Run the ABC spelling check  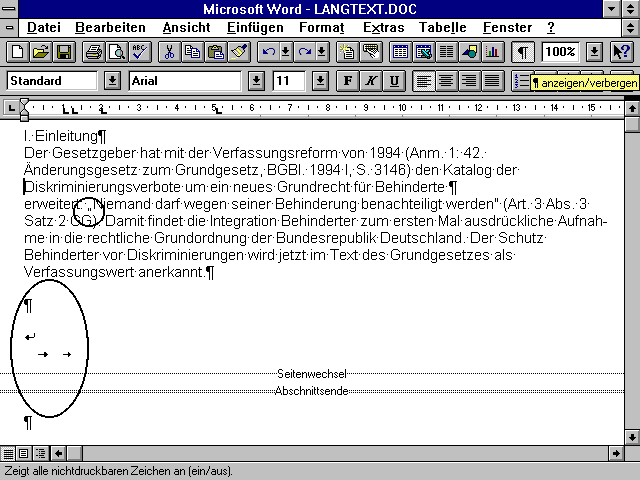pos(140,52)
